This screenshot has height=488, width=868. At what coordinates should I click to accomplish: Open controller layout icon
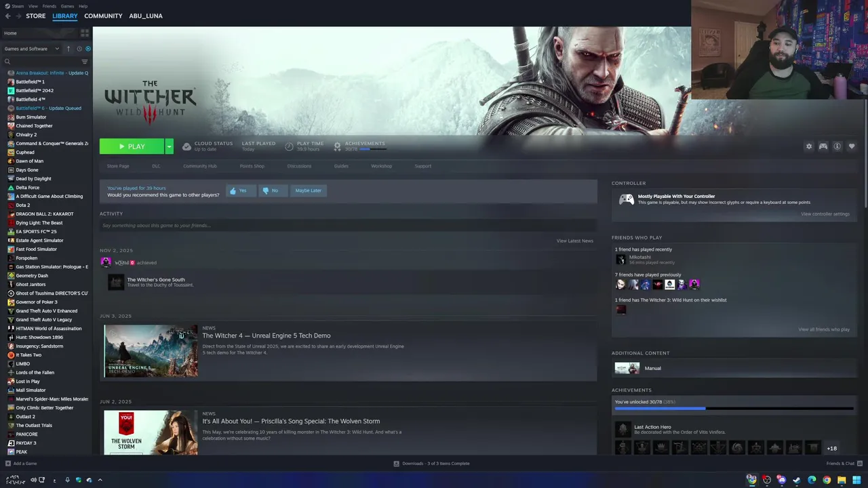pyautogui.click(x=823, y=146)
